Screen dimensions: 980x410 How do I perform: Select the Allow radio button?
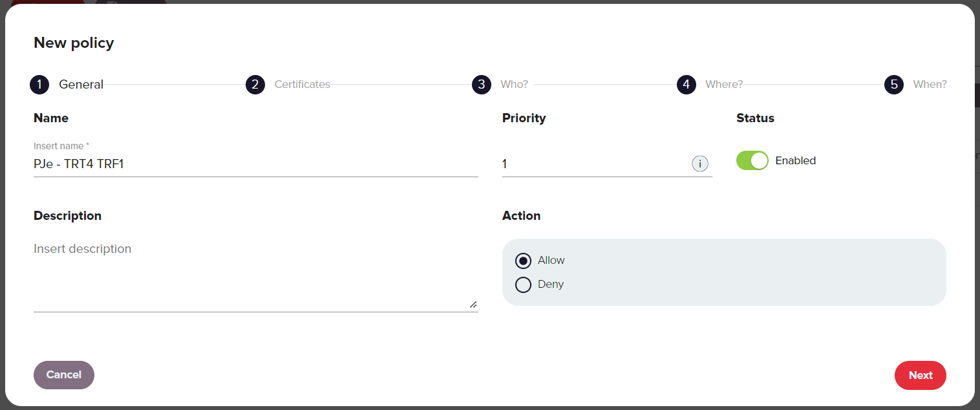[523, 261]
